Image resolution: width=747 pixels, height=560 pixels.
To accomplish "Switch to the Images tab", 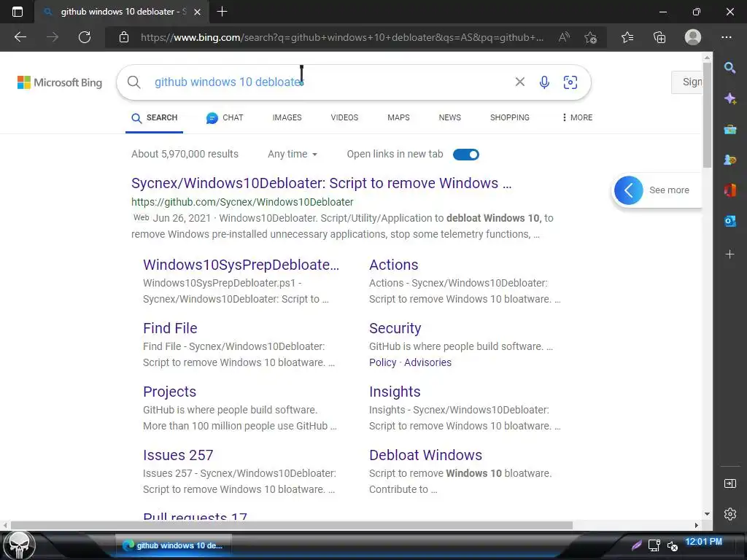I will coord(287,117).
